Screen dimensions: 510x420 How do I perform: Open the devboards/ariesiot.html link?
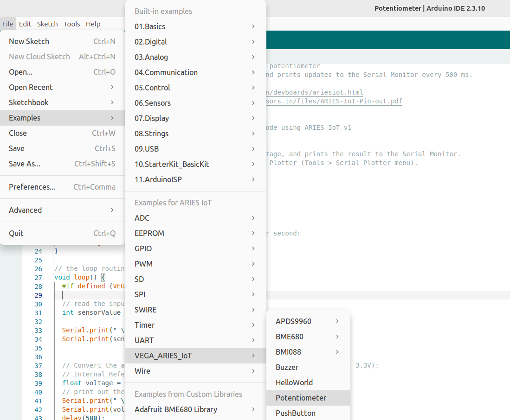click(315, 92)
